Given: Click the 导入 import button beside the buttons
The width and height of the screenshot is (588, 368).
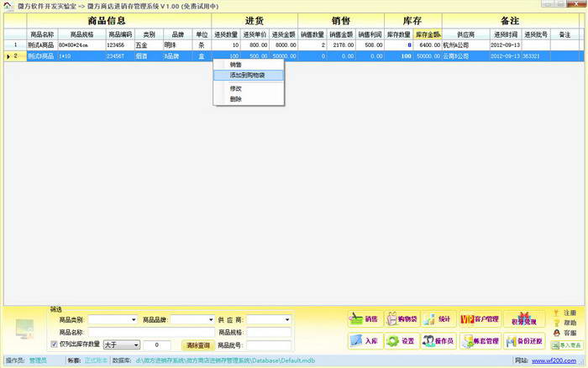Looking at the screenshot, I should click(567, 345).
